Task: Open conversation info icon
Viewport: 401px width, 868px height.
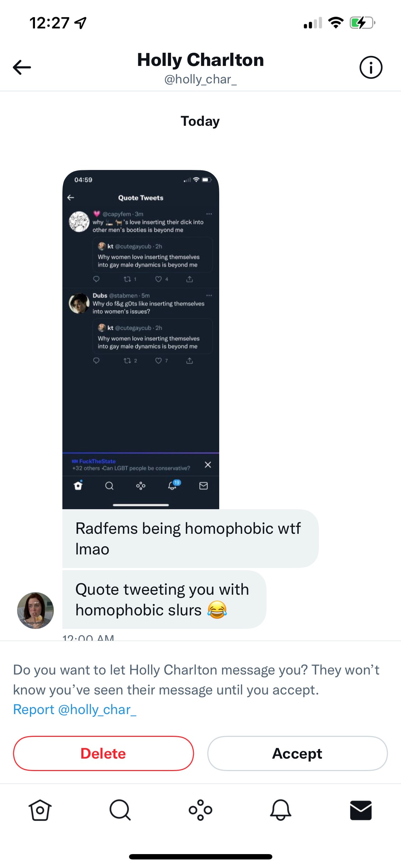Action: click(x=371, y=67)
